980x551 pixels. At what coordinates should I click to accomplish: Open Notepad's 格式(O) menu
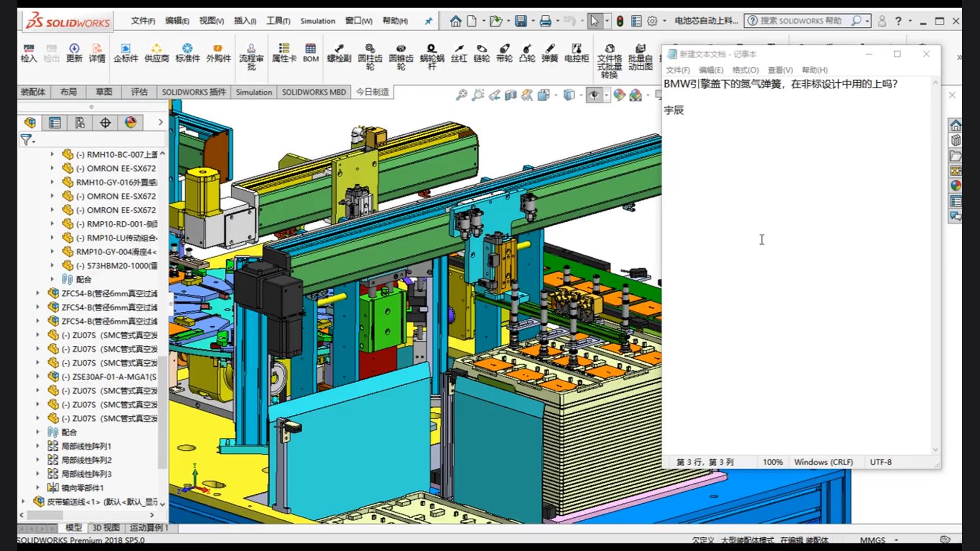click(x=745, y=70)
